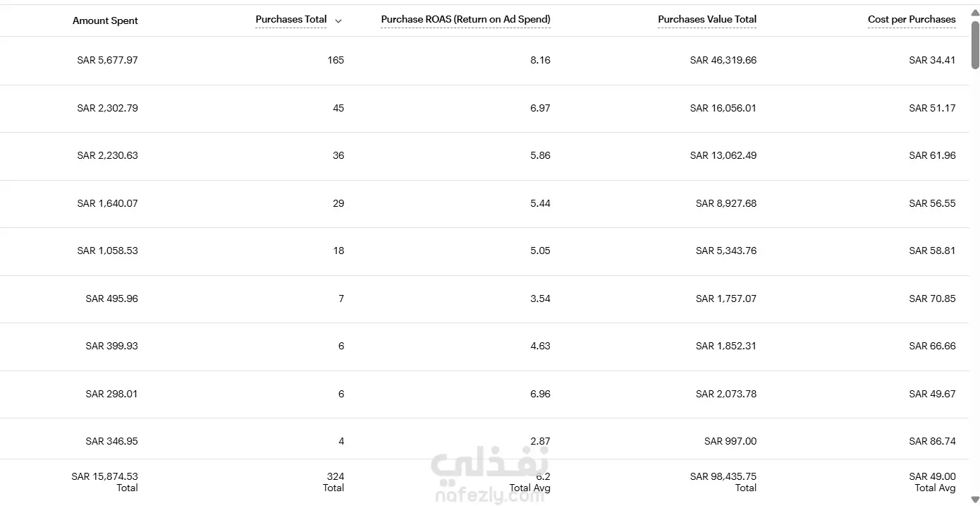
Task: Click the 165 purchases cell
Action: coord(336,60)
